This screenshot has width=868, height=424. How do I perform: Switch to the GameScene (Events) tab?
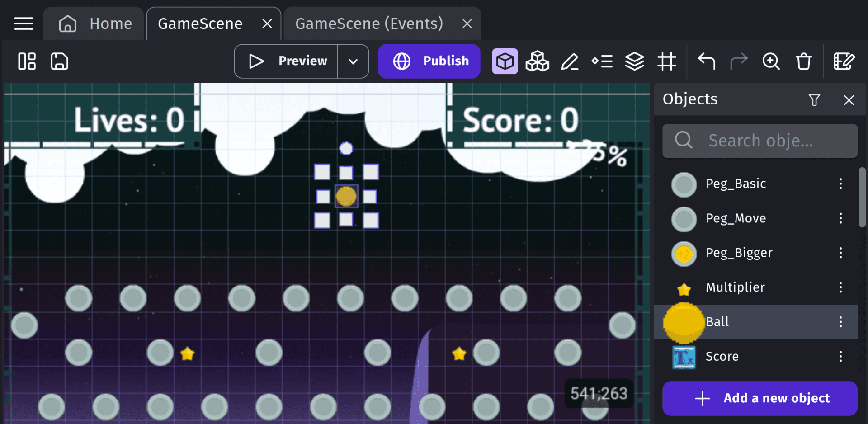coord(368,24)
